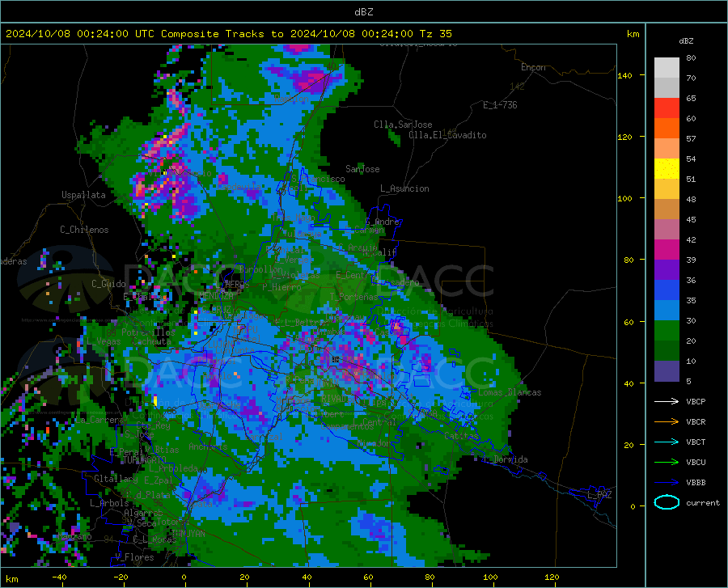Click the 'L_Dormida' place label
This screenshot has width=728, height=588.
point(506,459)
